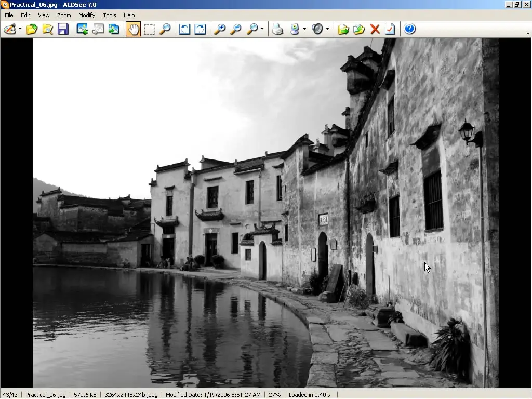The height and width of the screenshot is (399, 532).
Task: Click the 27% zoom status entry
Action: click(274, 395)
